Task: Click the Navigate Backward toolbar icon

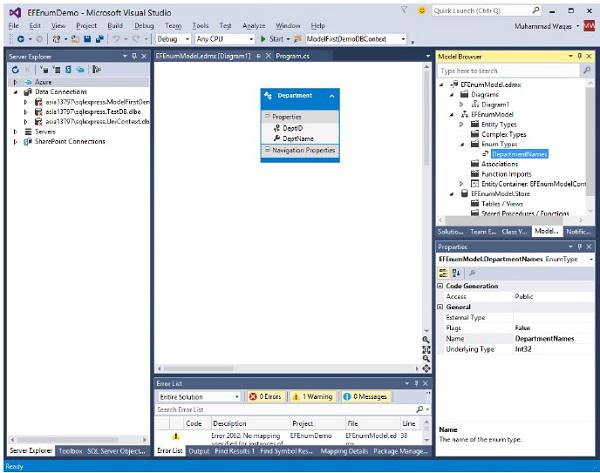Action: point(20,39)
